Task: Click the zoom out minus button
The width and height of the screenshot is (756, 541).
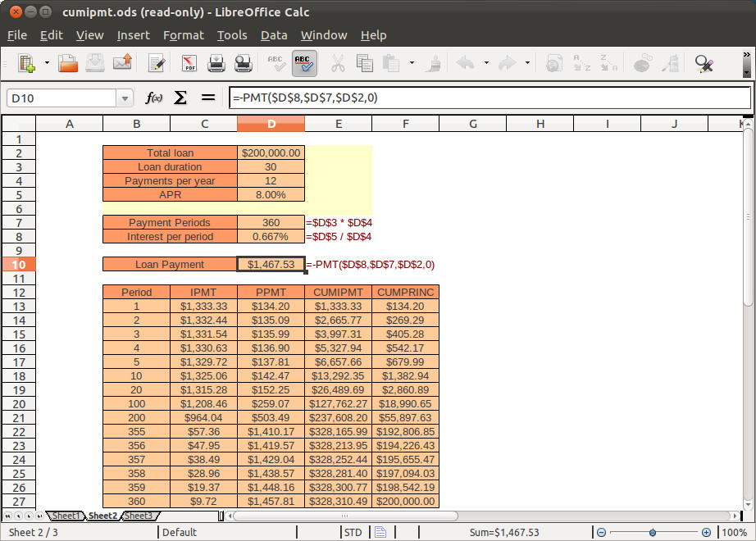Action: pyautogui.click(x=601, y=532)
